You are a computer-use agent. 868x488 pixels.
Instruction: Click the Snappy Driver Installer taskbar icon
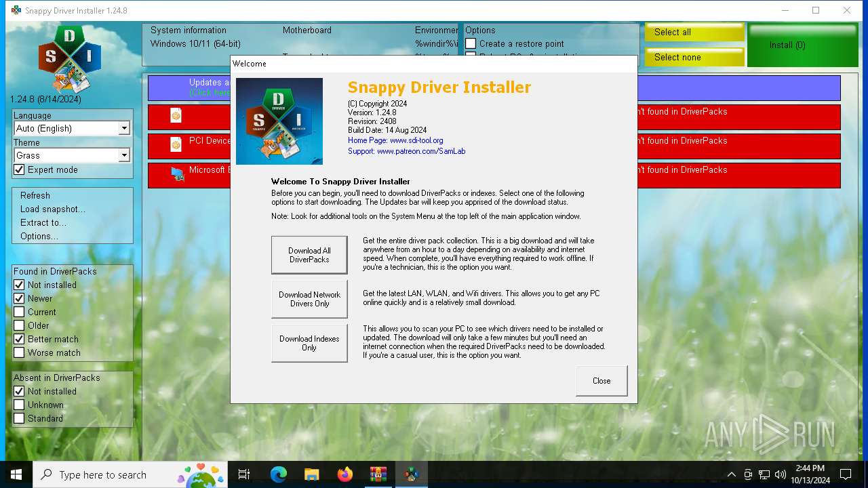[x=411, y=474]
